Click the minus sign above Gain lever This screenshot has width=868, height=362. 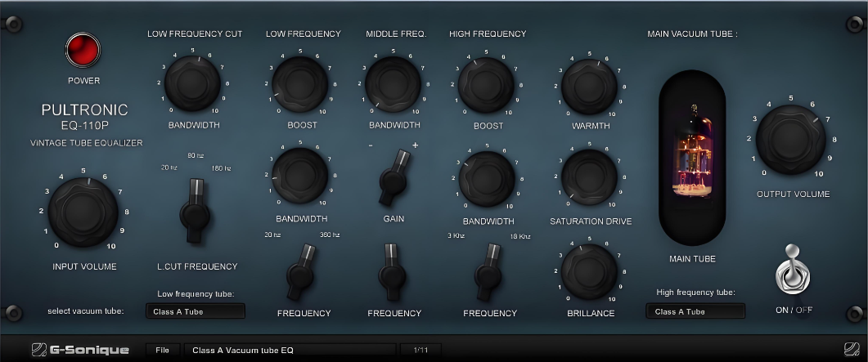pyautogui.click(x=371, y=145)
